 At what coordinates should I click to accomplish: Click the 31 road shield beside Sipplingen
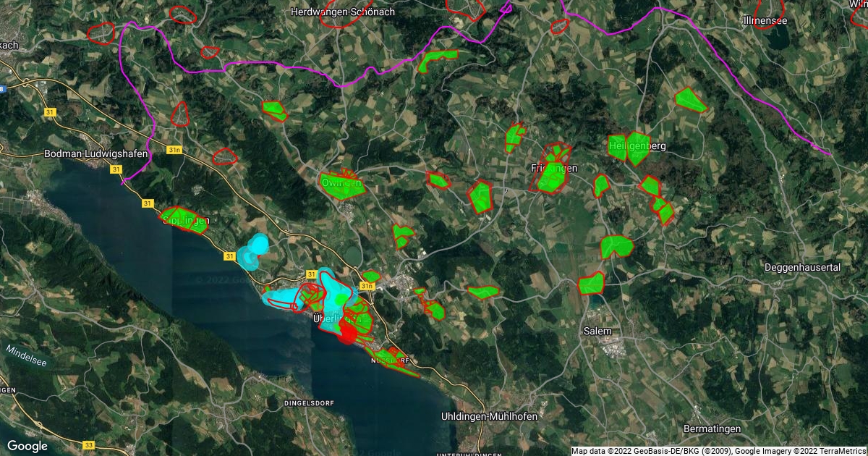148,204
